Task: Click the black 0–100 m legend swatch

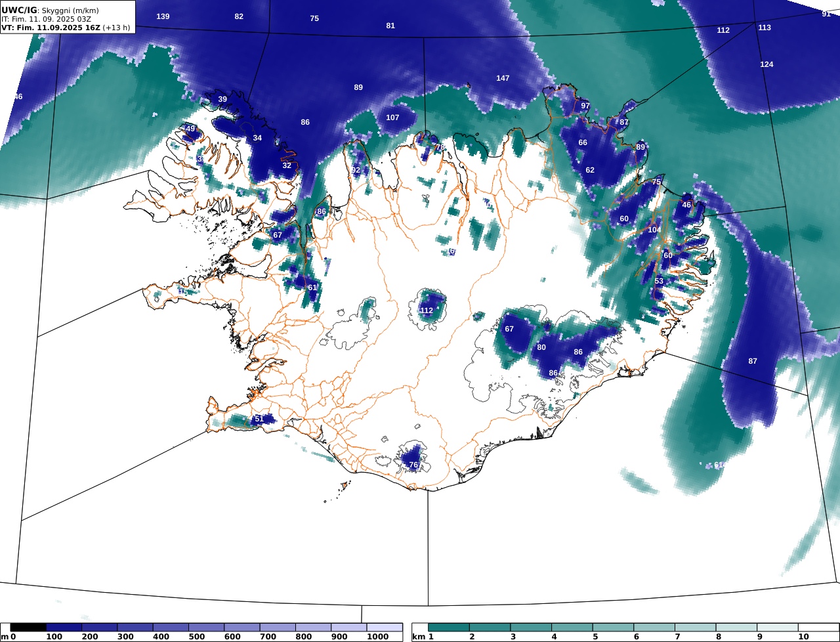Action: 28,628
